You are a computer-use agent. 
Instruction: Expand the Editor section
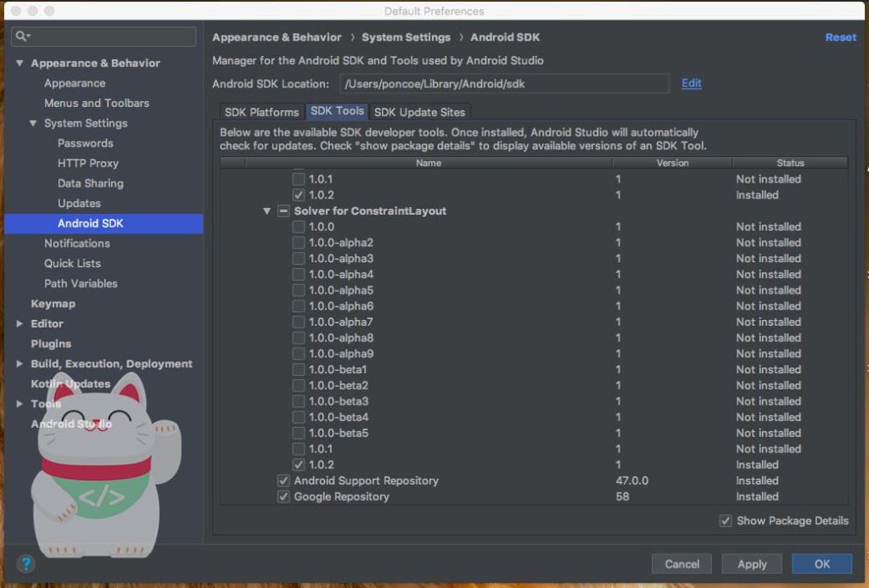coord(20,323)
